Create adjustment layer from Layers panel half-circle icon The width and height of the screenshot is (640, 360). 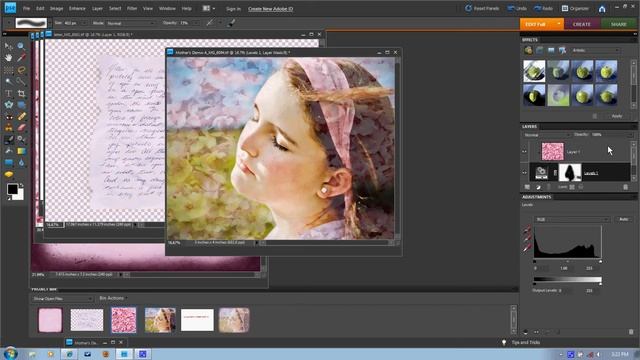538,187
